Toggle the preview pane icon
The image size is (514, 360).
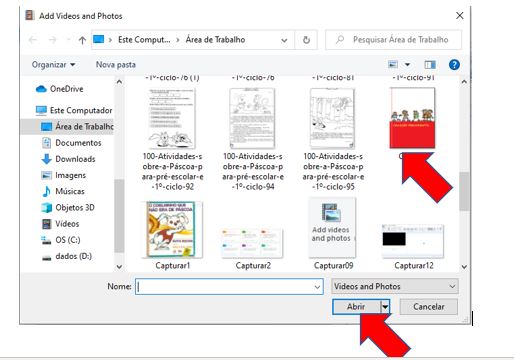pyautogui.click(x=430, y=64)
